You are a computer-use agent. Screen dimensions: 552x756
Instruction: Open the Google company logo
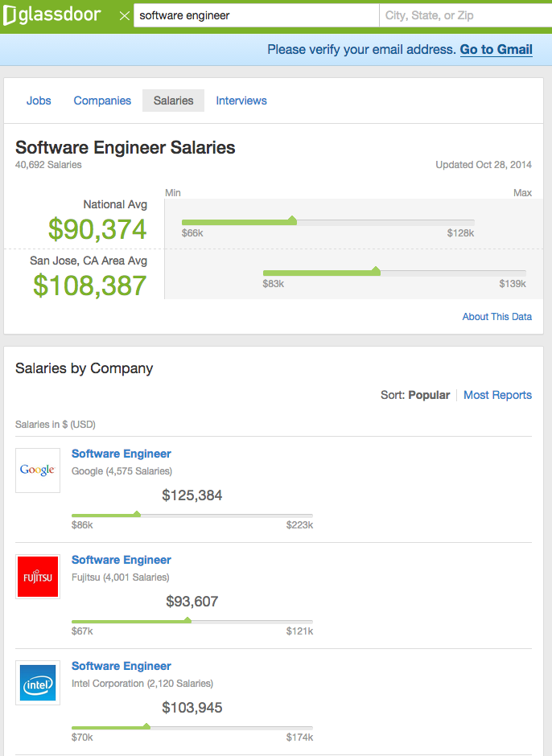coord(38,470)
